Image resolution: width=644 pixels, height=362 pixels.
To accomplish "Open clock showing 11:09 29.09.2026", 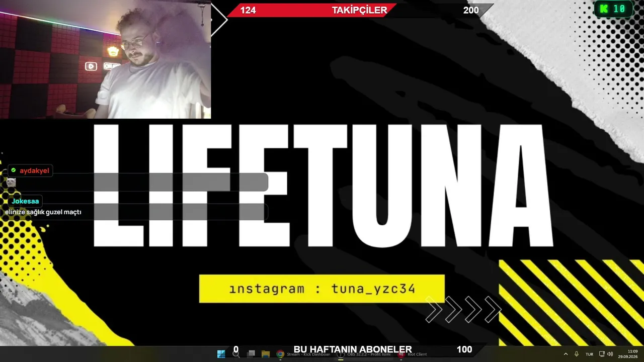I will pos(628,354).
